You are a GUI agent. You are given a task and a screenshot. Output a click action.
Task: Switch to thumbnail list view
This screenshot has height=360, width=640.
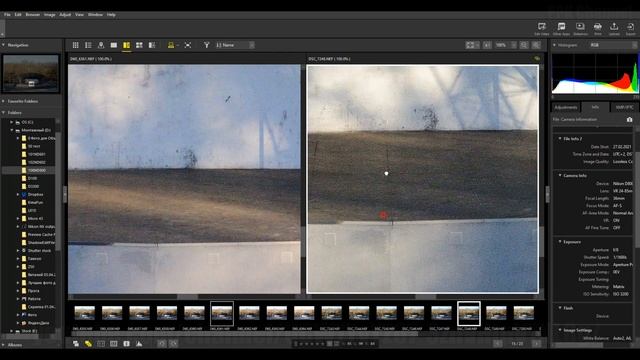(x=88, y=45)
